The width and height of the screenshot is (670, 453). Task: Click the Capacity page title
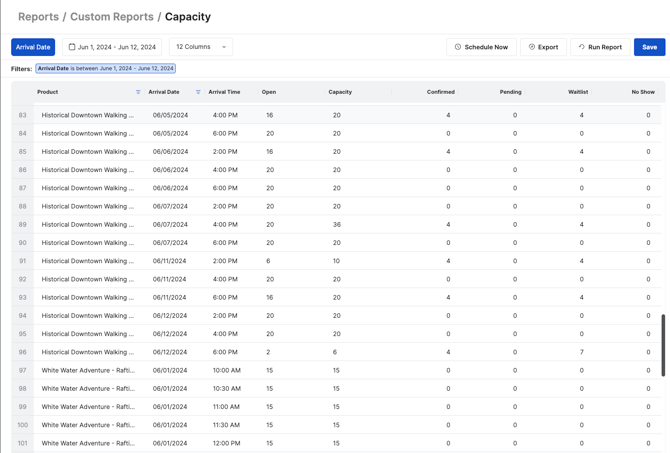click(x=188, y=17)
